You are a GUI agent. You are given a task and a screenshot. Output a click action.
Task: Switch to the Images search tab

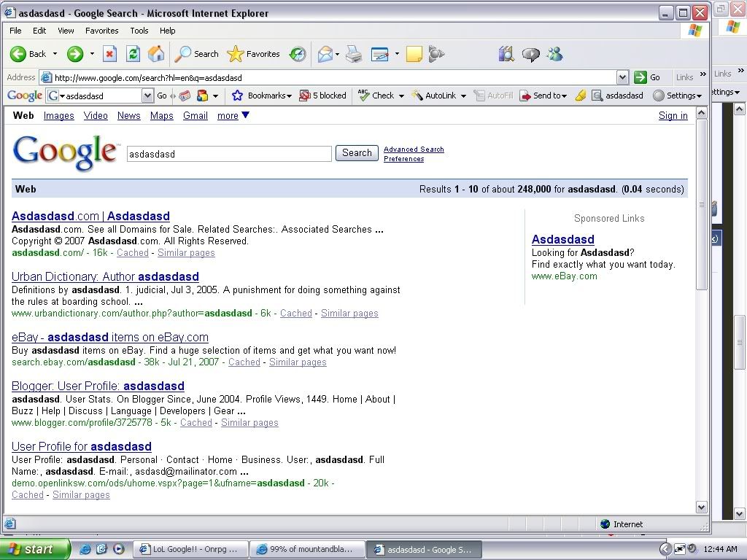[58, 115]
